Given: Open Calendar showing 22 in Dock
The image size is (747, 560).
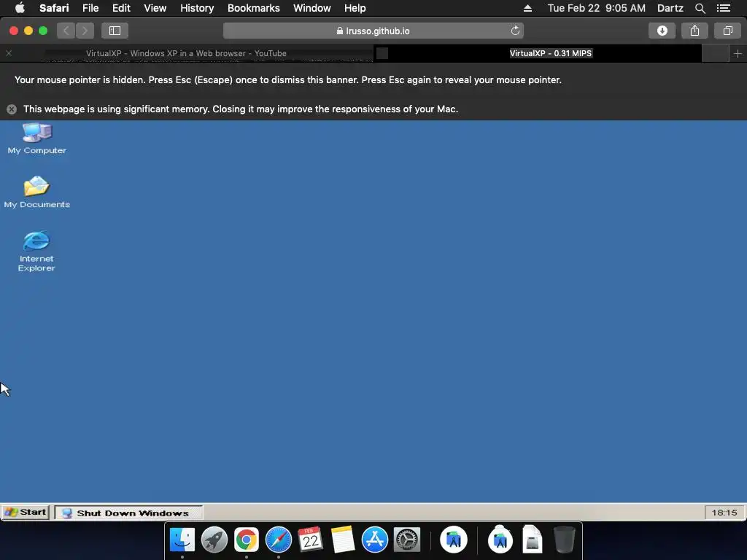Looking at the screenshot, I should (x=311, y=540).
